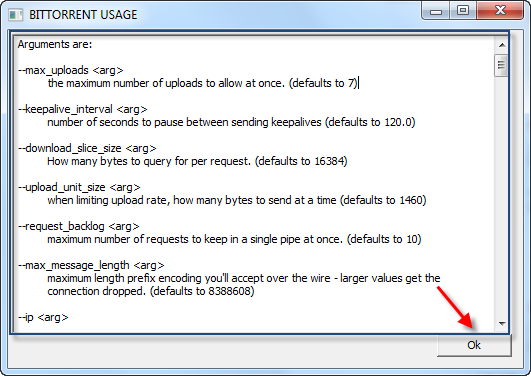531x376 pixels.
Task: Click the 'maximum number of uploads' description line
Action: point(203,83)
